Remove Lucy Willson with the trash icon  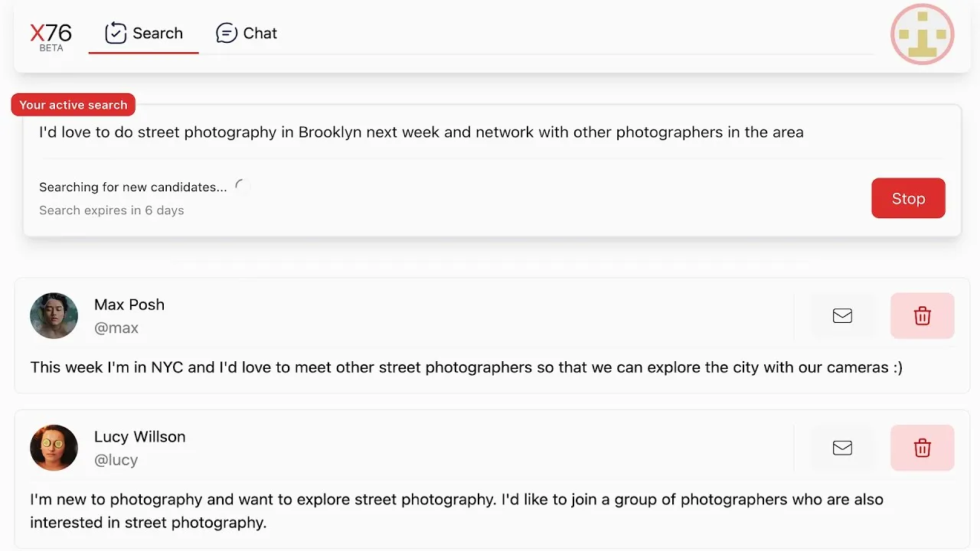point(922,448)
